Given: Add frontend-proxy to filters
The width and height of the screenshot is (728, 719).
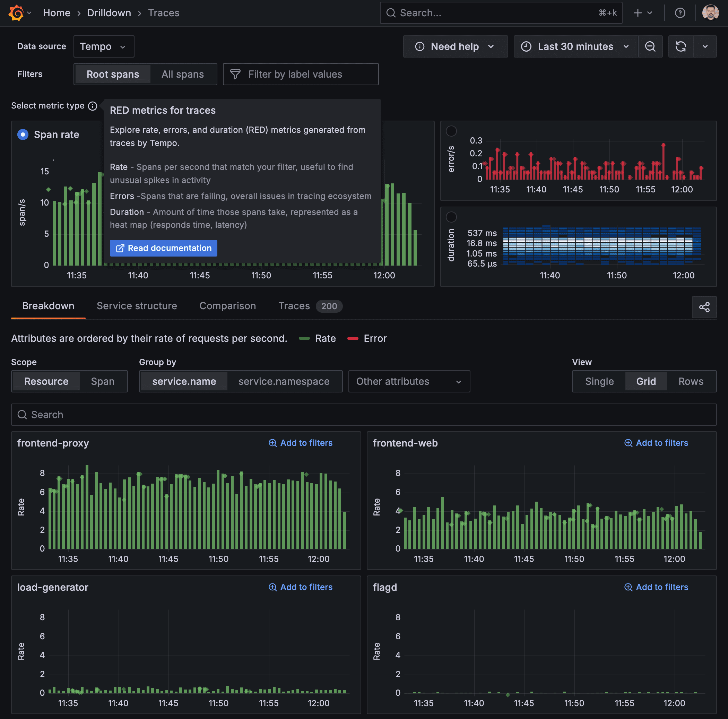Looking at the screenshot, I should 300,443.
